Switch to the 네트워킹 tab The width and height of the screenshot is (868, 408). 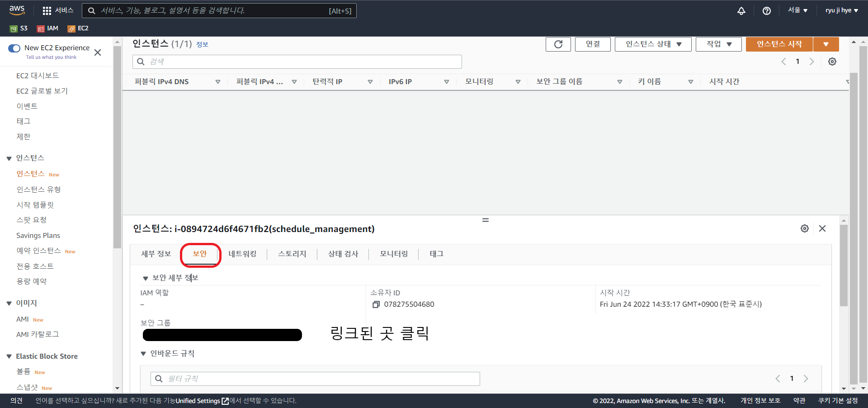pyautogui.click(x=243, y=254)
